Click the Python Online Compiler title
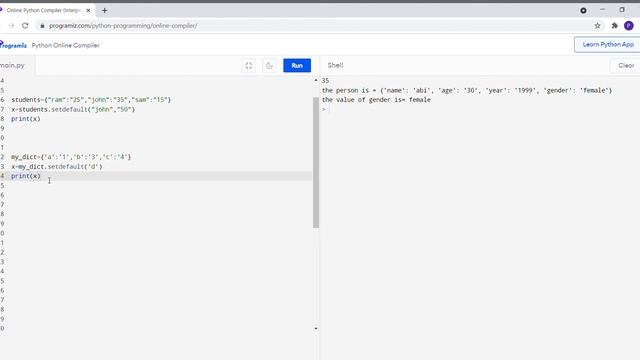The height and width of the screenshot is (360, 640). [65, 45]
